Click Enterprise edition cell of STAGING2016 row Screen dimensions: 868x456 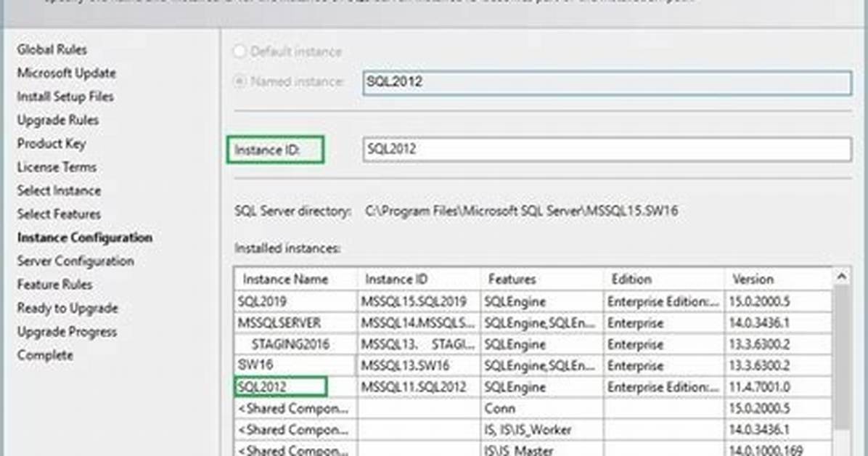tap(664, 344)
